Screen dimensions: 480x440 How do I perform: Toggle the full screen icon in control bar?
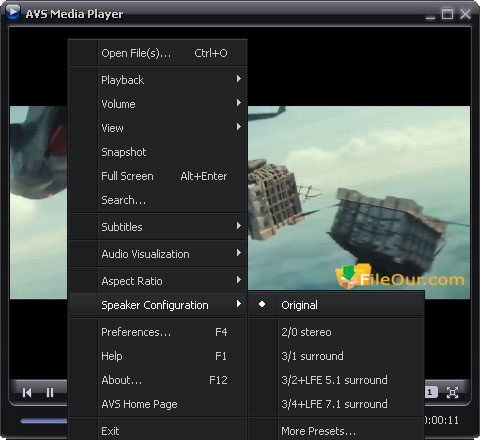[452, 392]
